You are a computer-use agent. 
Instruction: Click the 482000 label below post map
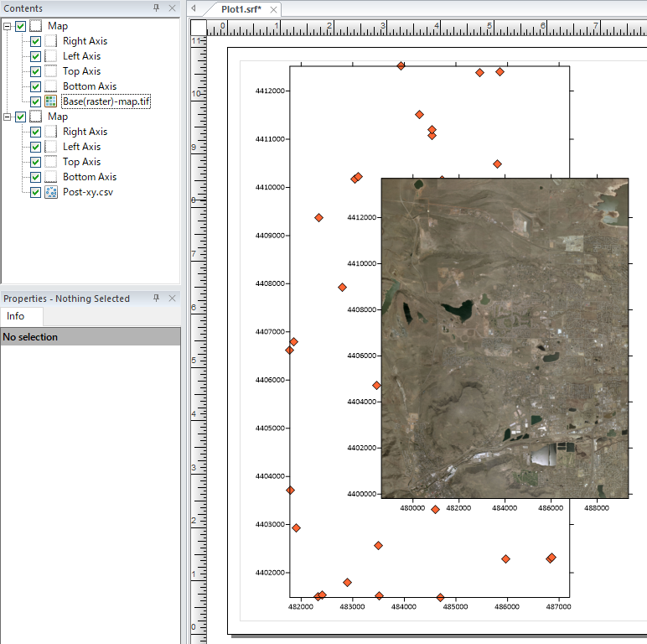[301, 606]
